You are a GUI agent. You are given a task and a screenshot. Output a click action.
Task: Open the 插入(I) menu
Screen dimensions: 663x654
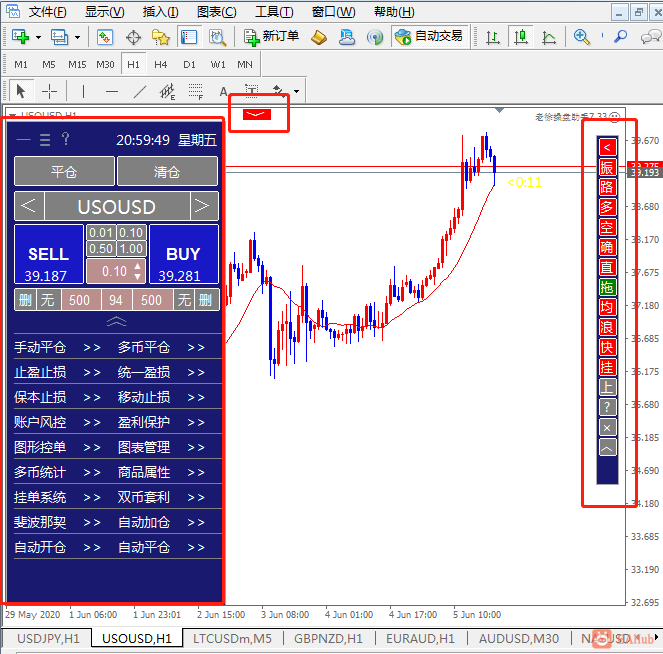[160, 12]
